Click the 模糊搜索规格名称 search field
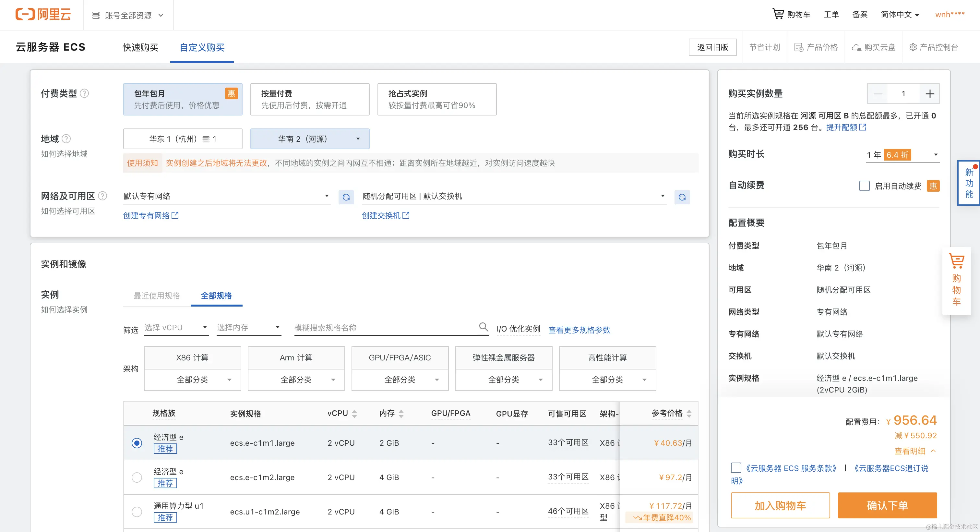This screenshot has width=980, height=532. pyautogui.click(x=384, y=328)
